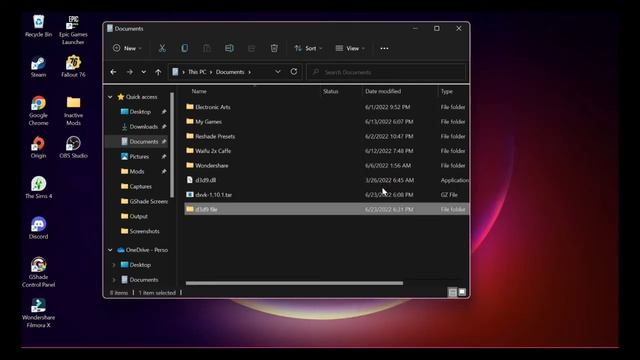Switch to details view layout icon
640x360 pixels.
[452, 292]
